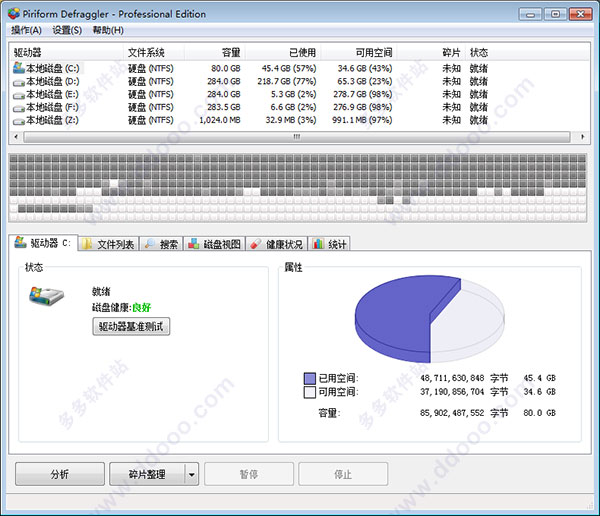Sort by the 可用空间 column header
The image size is (600, 516).
coord(359,52)
